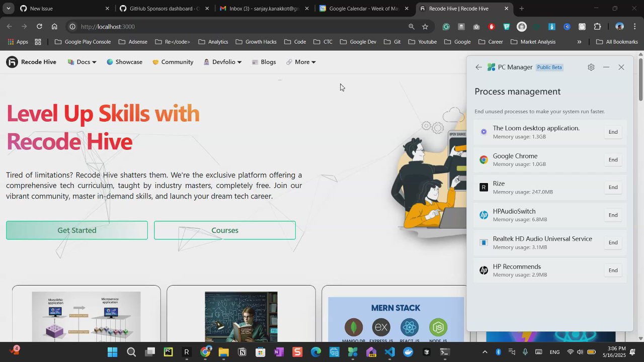Image resolution: width=644 pixels, height=362 pixels.
Task: End the Loom desktop application process
Action: pos(613,132)
